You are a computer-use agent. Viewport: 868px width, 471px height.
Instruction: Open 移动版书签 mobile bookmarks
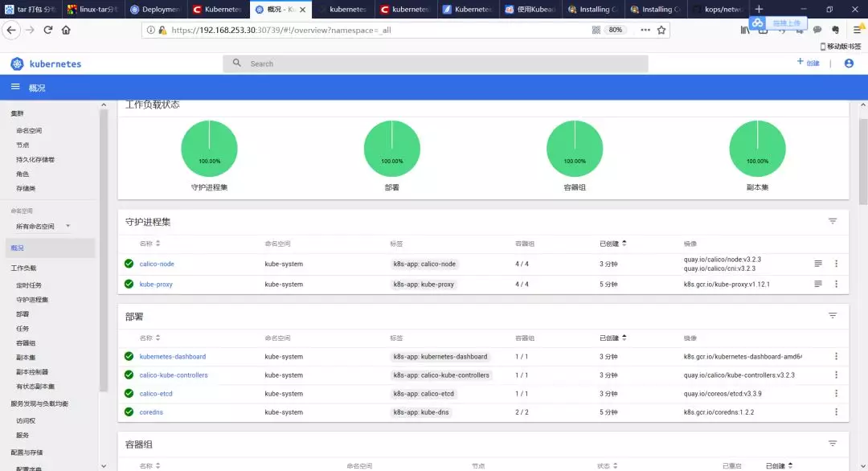[x=841, y=47]
